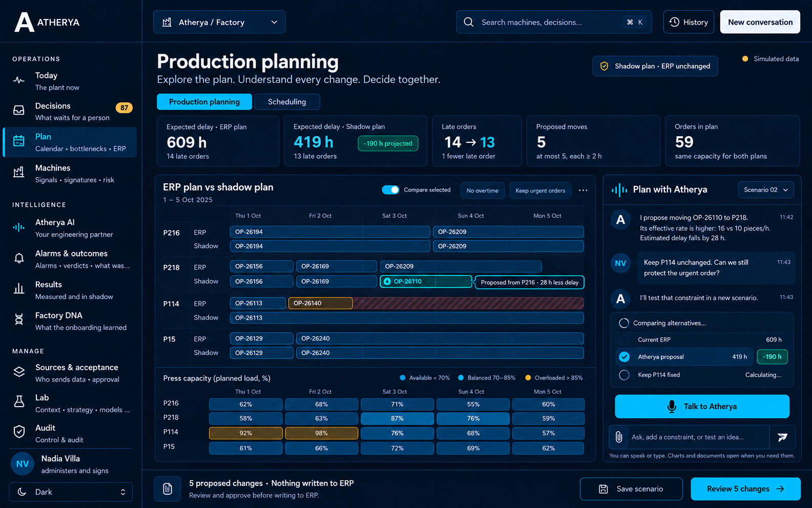The image size is (812, 508).
Task: Click the P114 Fri 2 Oct 98% capacity cell
Action: pyautogui.click(x=322, y=433)
